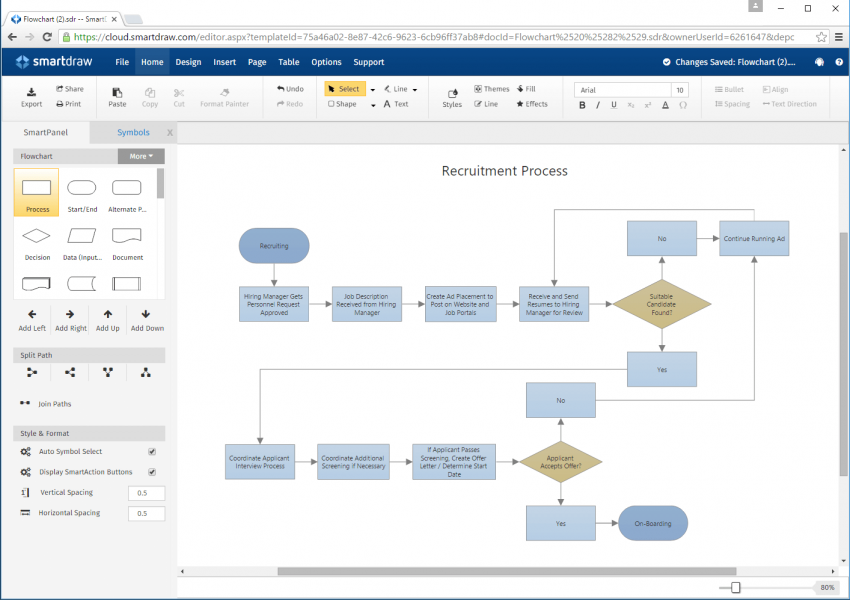The image size is (850, 600).
Task: Expand the More symbols dropdown
Action: click(139, 156)
